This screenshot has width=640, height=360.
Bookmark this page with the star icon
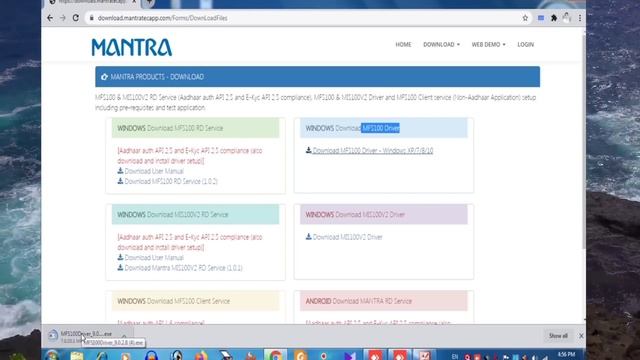point(525,18)
